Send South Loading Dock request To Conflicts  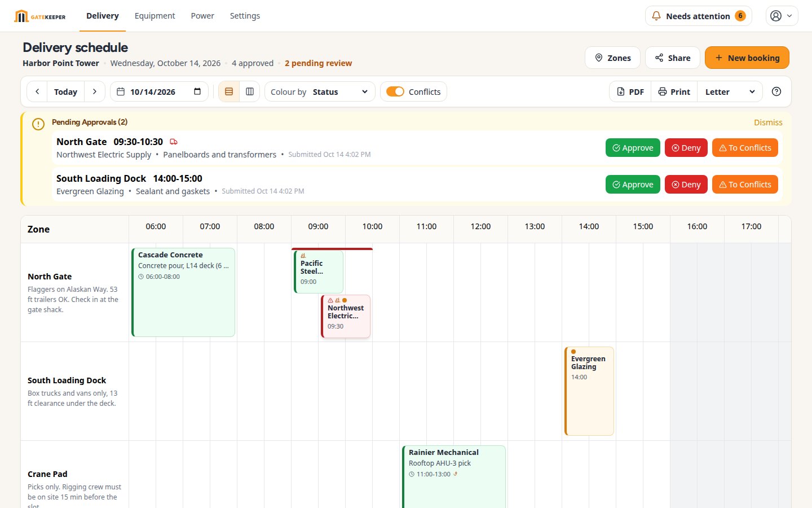pos(745,184)
